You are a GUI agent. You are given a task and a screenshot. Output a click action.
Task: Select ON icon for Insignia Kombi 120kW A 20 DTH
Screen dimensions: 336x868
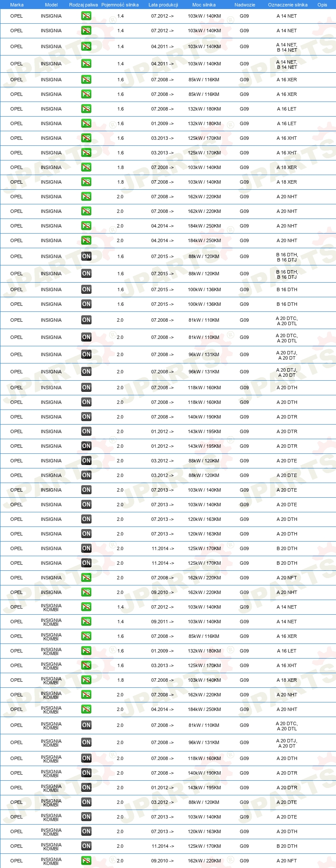click(x=86, y=831)
